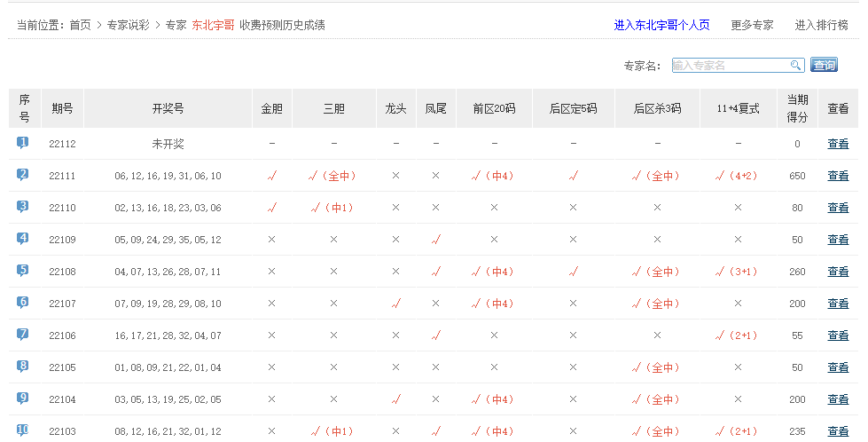The image size is (868, 442).
Task: Click rank badge number 7
Action: click(x=23, y=335)
